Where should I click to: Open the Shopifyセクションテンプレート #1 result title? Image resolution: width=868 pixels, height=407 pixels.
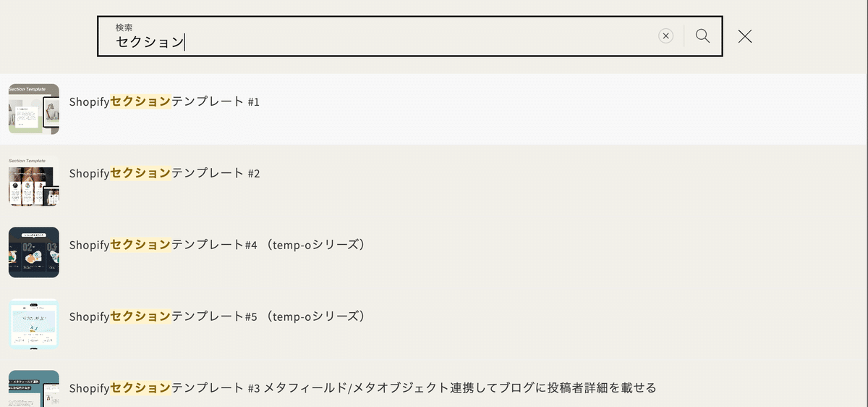pos(164,102)
